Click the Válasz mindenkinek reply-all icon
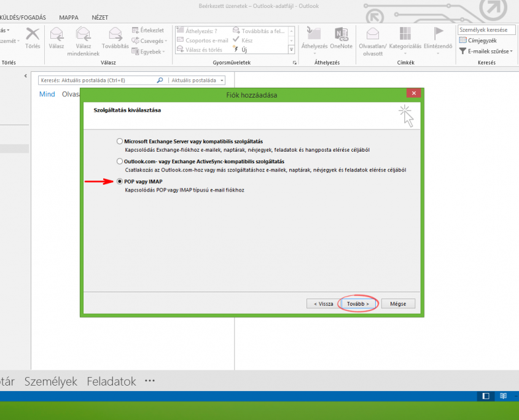 pyautogui.click(x=83, y=34)
